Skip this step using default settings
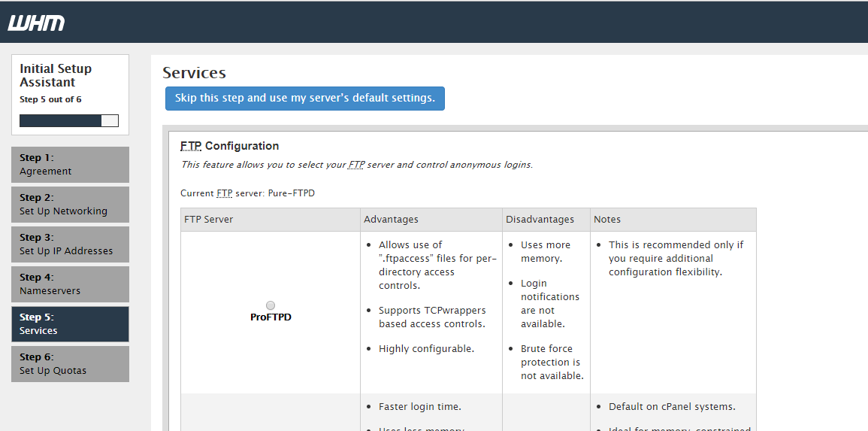 [x=305, y=98]
